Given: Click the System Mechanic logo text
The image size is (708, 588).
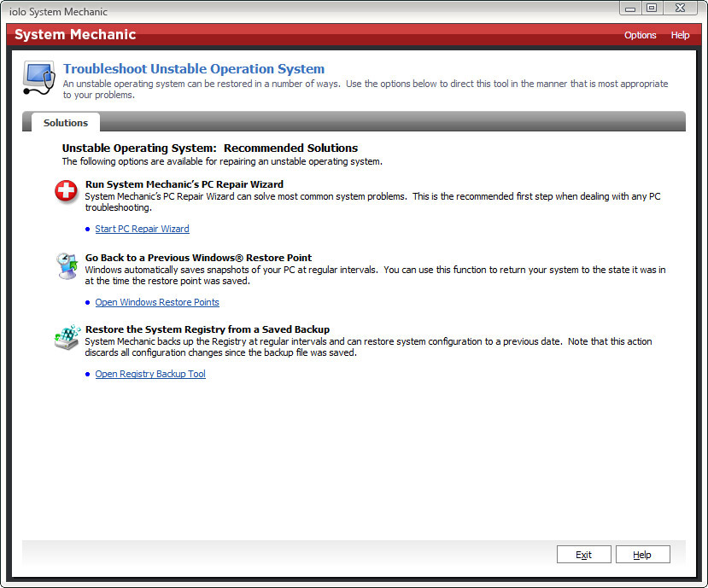Looking at the screenshot, I should click(x=75, y=35).
